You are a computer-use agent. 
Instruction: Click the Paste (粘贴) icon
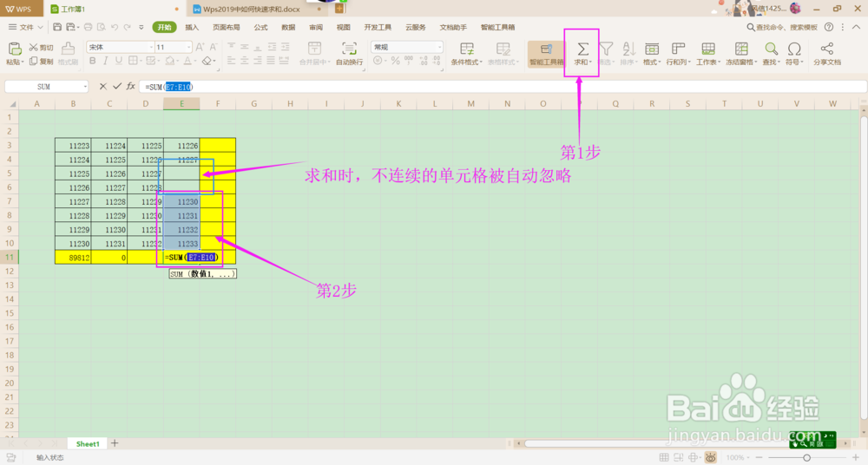[x=15, y=49]
